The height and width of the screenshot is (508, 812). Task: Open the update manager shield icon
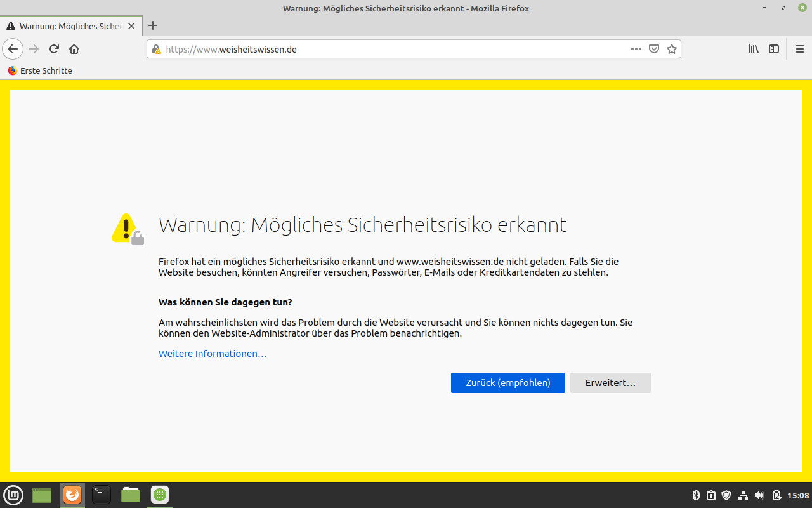pyautogui.click(x=727, y=495)
